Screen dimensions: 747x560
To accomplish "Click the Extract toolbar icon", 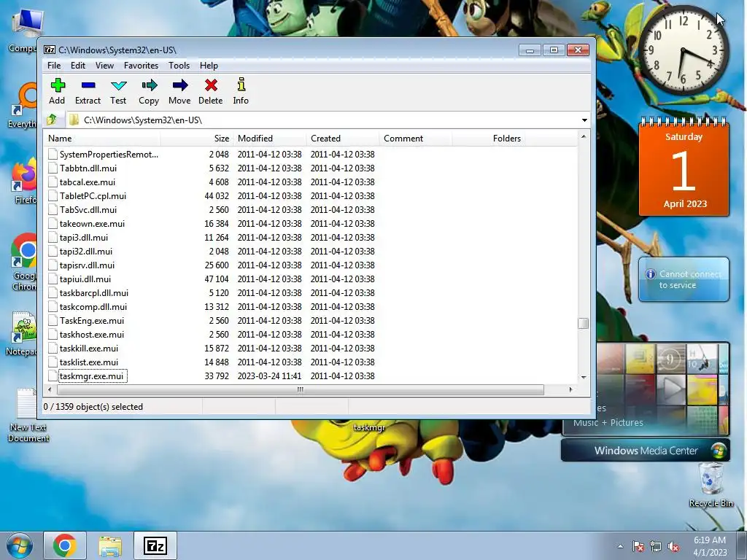I will 88,86.
